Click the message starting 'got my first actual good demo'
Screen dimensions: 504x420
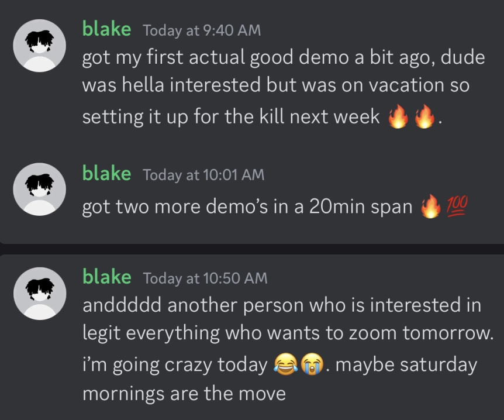pyautogui.click(x=283, y=58)
